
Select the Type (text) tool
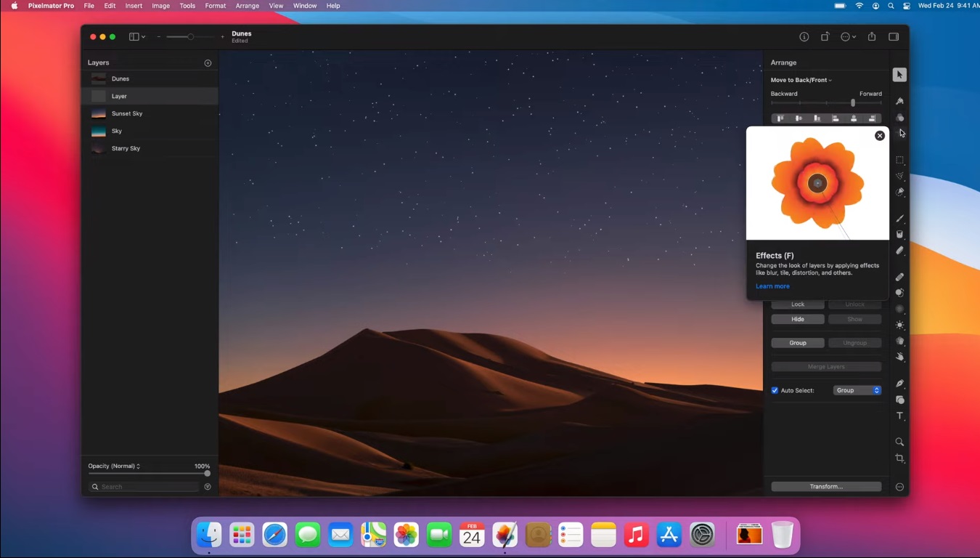click(899, 416)
